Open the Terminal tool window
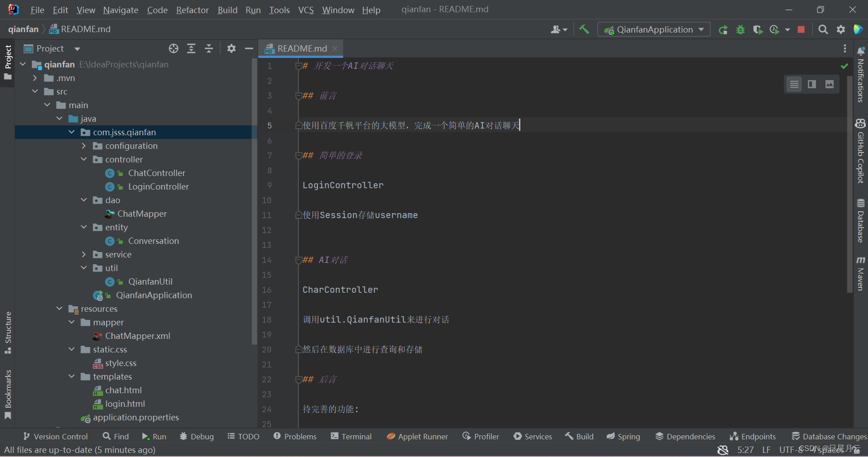 pos(351,437)
